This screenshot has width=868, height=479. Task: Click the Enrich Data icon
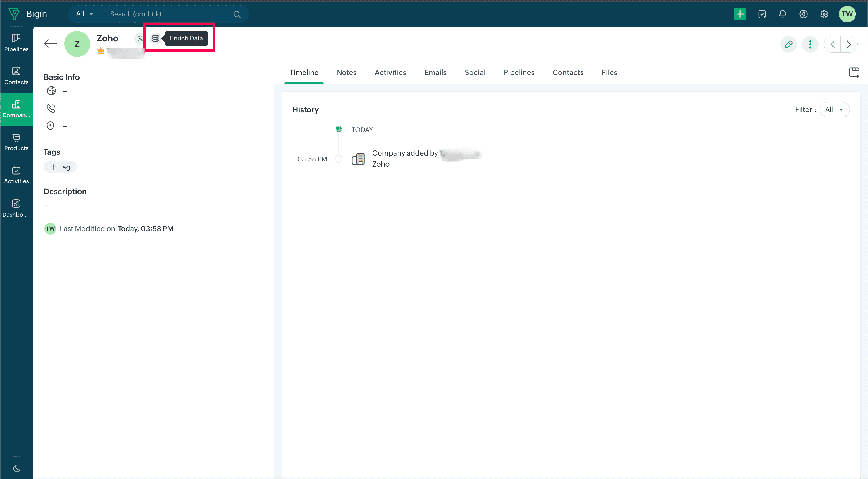[155, 38]
